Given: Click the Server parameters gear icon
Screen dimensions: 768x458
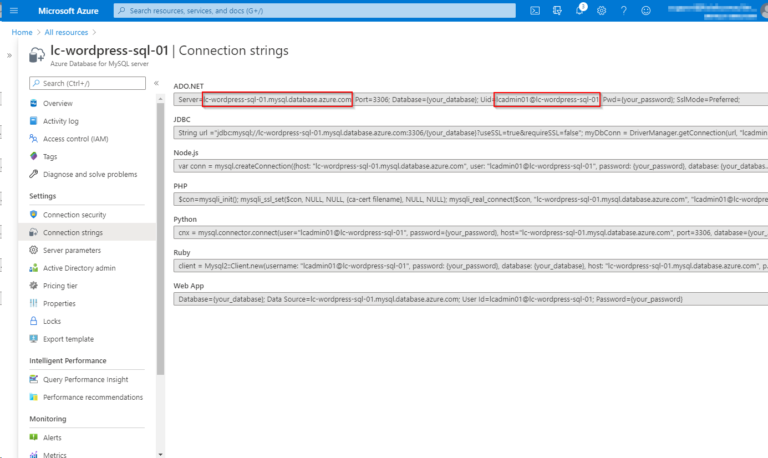Looking at the screenshot, I should 33,250.
